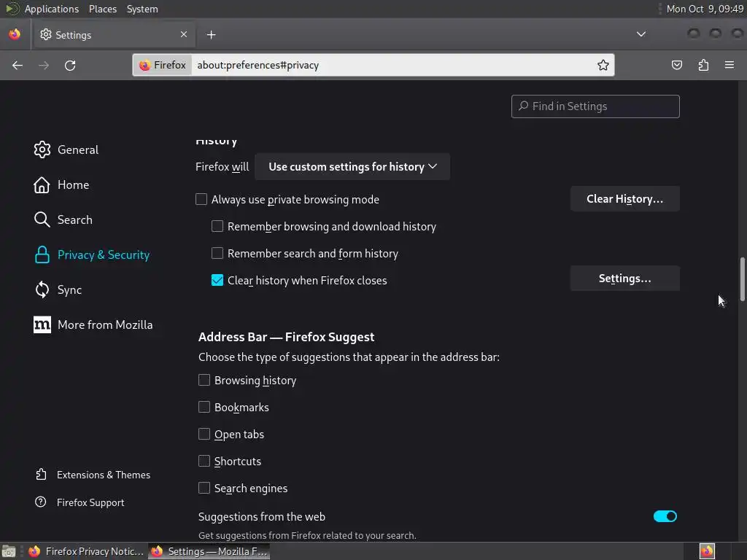Open the Extensions puzzle icon in toolbar
This screenshot has height=560, width=747.
click(x=703, y=65)
